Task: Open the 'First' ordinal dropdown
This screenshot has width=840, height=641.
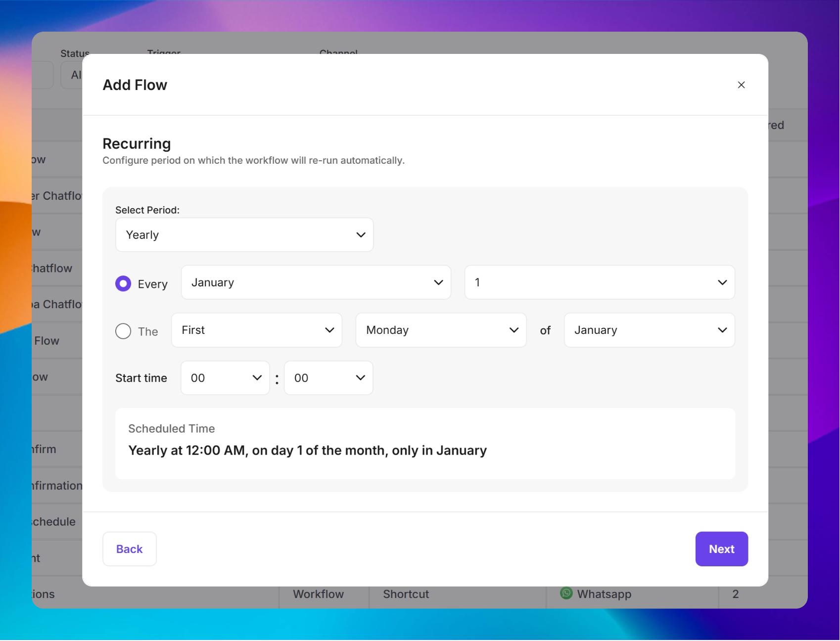Action: [x=256, y=330]
